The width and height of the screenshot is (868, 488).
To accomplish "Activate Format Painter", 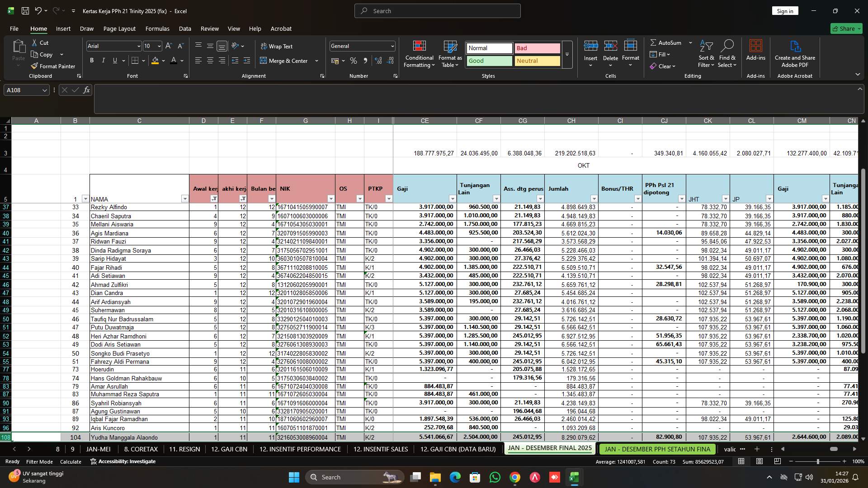I will point(53,66).
